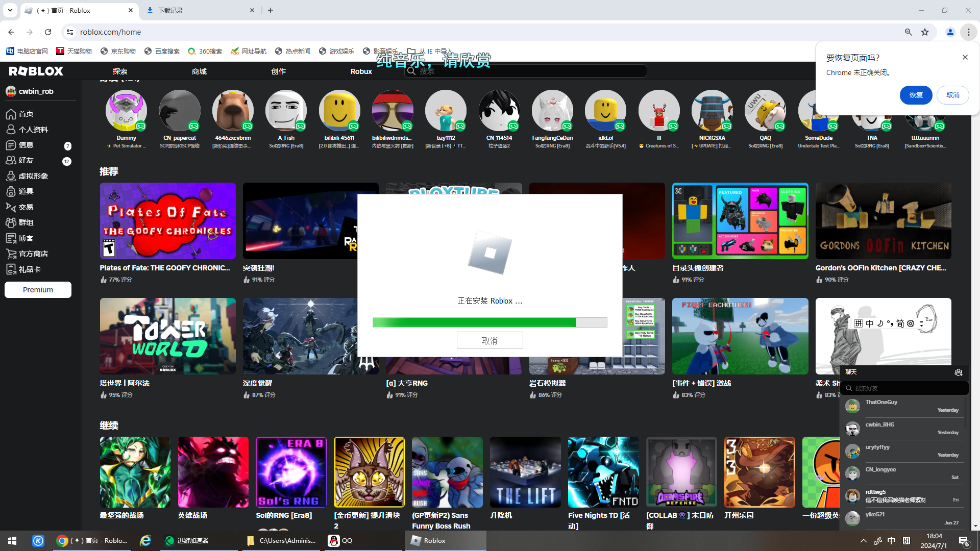
Task: Open friend Dummy's avatar
Action: pyautogui.click(x=126, y=111)
